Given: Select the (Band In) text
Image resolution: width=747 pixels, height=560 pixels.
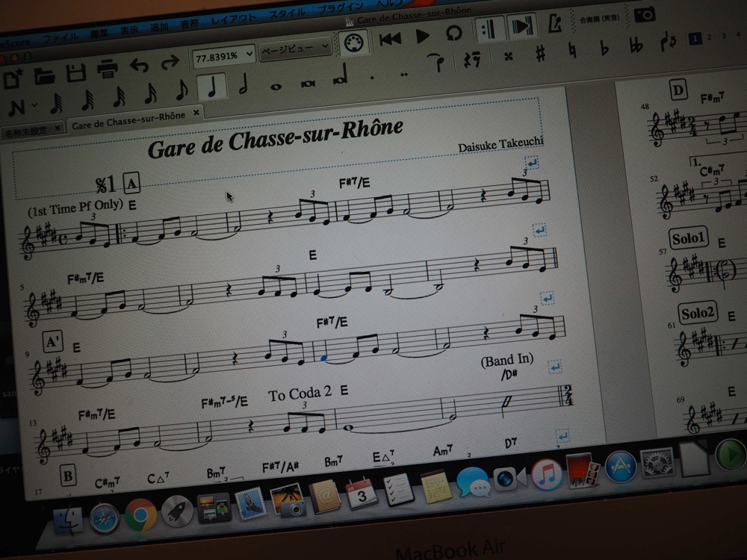Looking at the screenshot, I should pos(507,361).
